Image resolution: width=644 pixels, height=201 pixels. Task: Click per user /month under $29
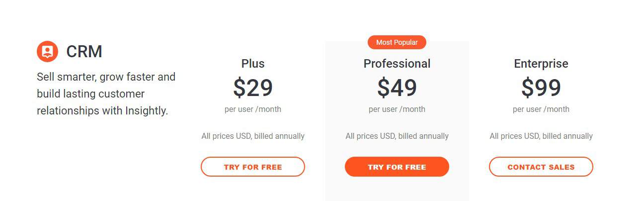pos(253,109)
